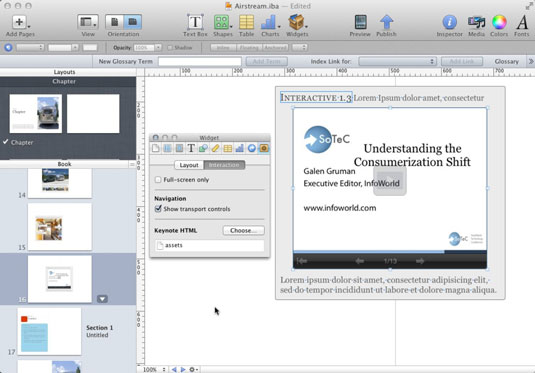Select Graphic inspector icon in Widget panel
Image resolution: width=535 pixels, height=373 pixels.
pyautogui.click(x=203, y=148)
